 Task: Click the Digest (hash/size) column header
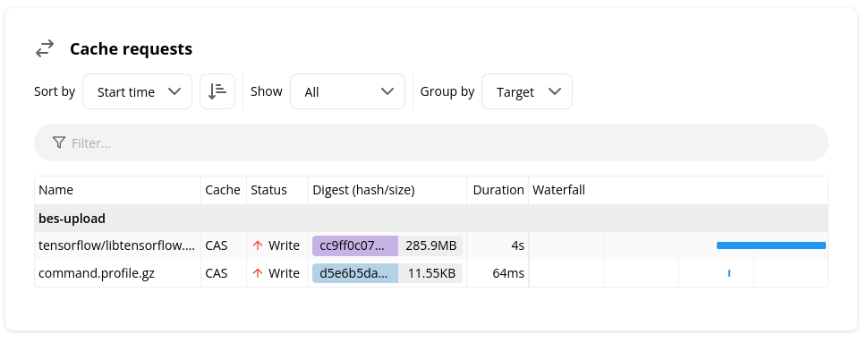(363, 190)
